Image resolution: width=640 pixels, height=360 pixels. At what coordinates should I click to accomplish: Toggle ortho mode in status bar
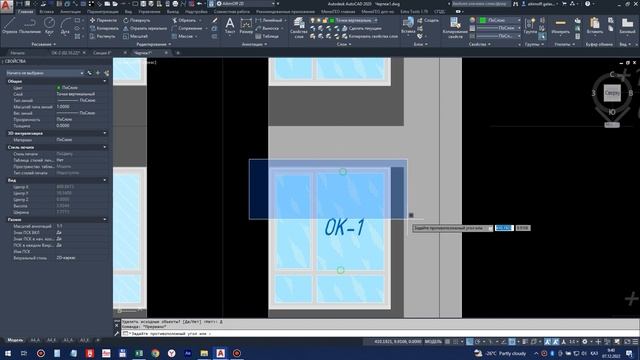470,342
